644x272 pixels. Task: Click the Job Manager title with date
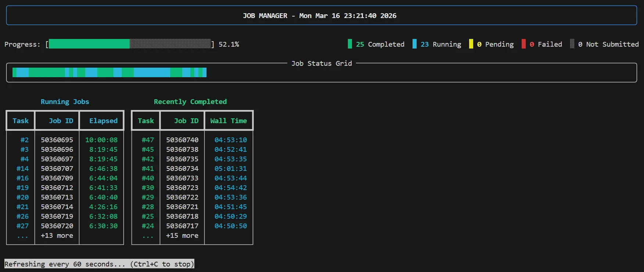click(x=320, y=16)
